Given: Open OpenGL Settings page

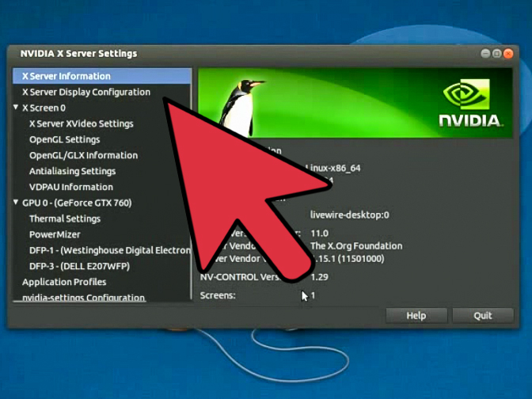Looking at the screenshot, I should (x=64, y=139).
